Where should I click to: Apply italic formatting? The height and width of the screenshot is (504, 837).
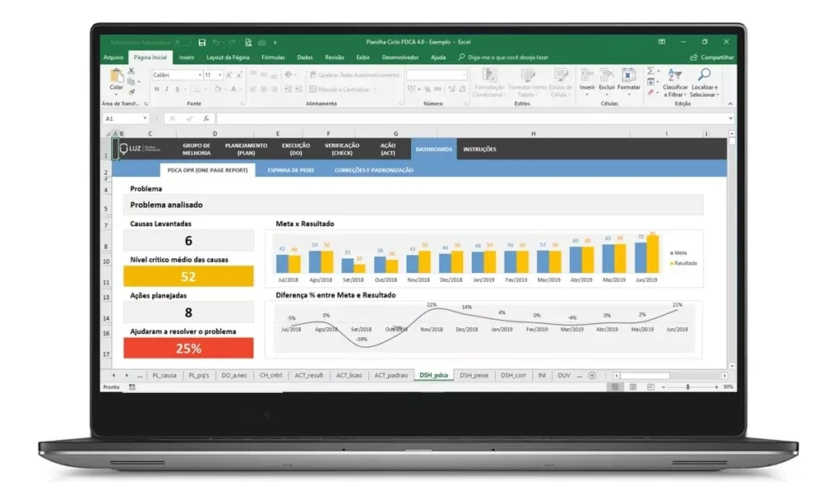pyautogui.click(x=167, y=89)
